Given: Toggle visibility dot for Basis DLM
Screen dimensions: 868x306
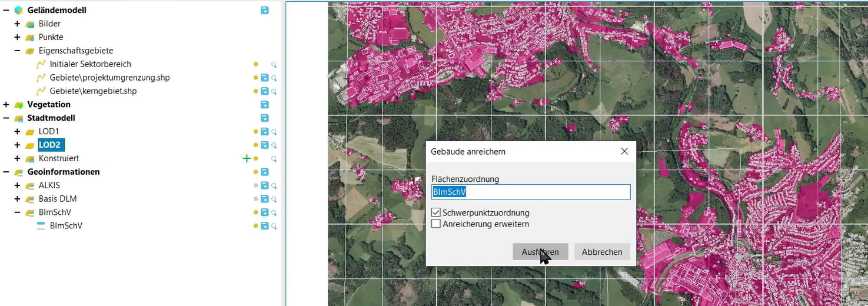Looking at the screenshot, I should 255,199.
